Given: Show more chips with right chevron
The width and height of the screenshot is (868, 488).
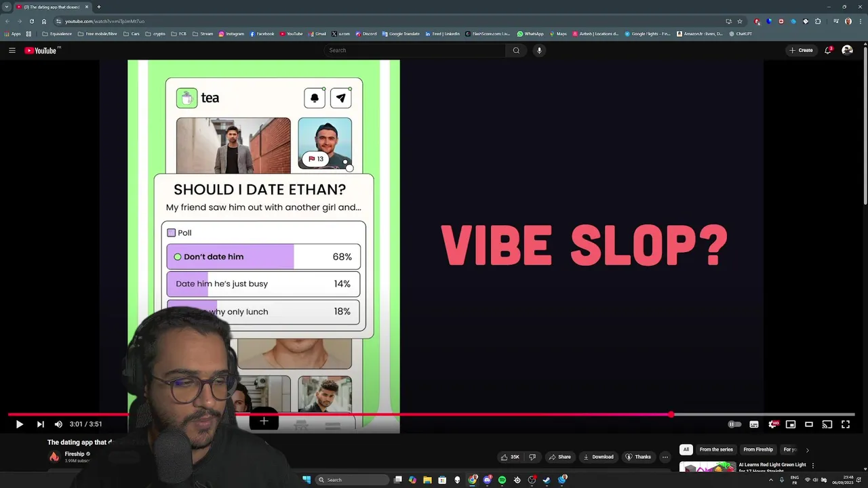Looking at the screenshot, I should coord(807,450).
